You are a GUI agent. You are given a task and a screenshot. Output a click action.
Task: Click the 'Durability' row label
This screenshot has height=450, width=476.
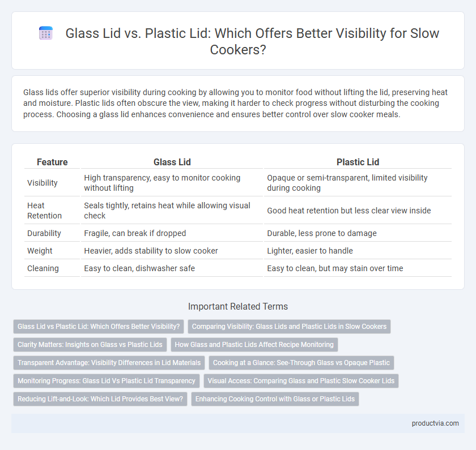coord(44,233)
